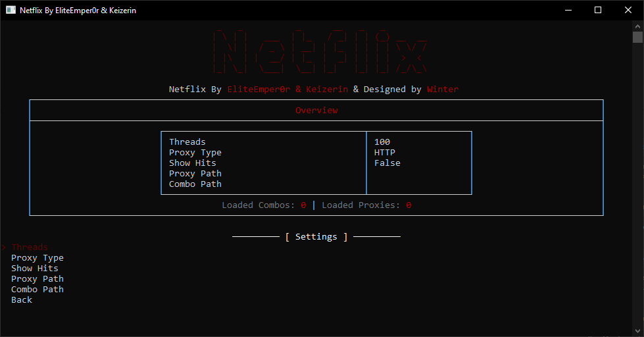Click the scrollbar down arrow

tap(637, 331)
